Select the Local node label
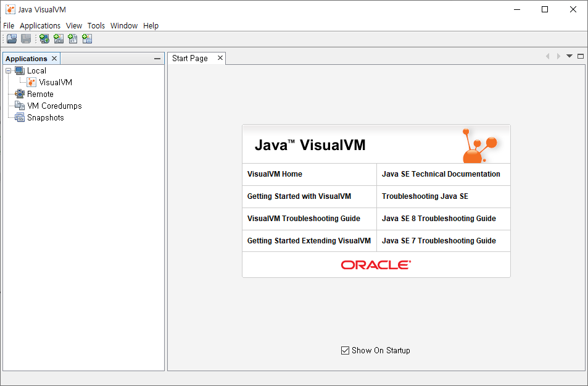This screenshot has width=588, height=386. (36, 70)
